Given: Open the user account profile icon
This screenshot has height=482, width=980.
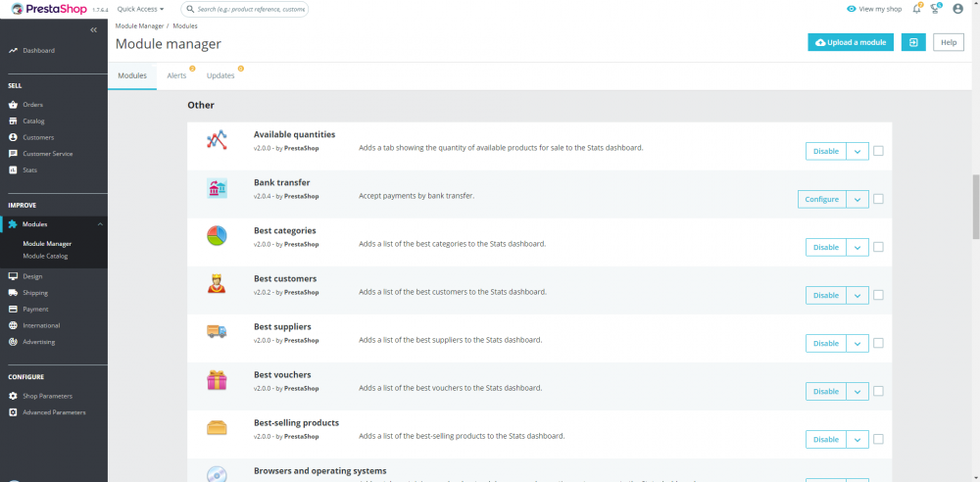Looking at the screenshot, I should 957,9.
